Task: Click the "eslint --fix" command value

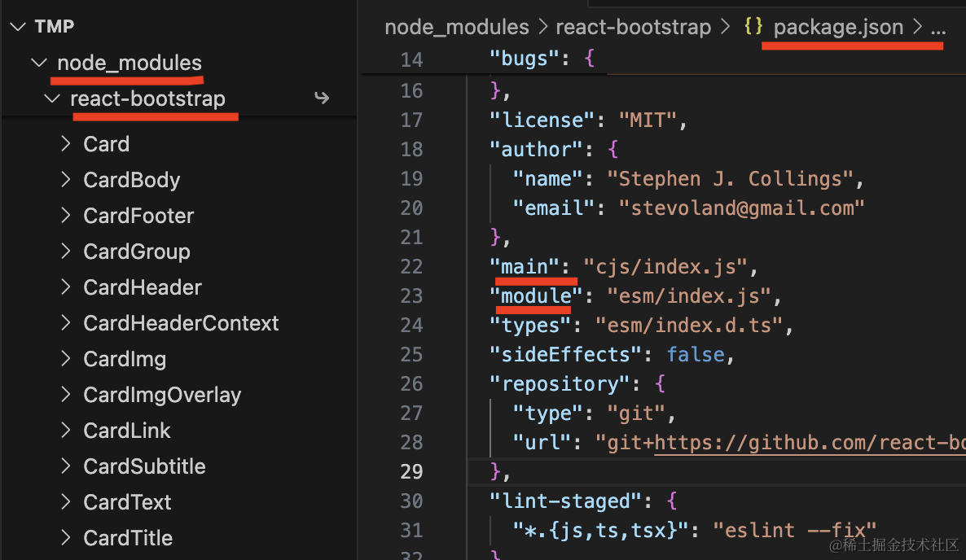Action: [x=794, y=531]
